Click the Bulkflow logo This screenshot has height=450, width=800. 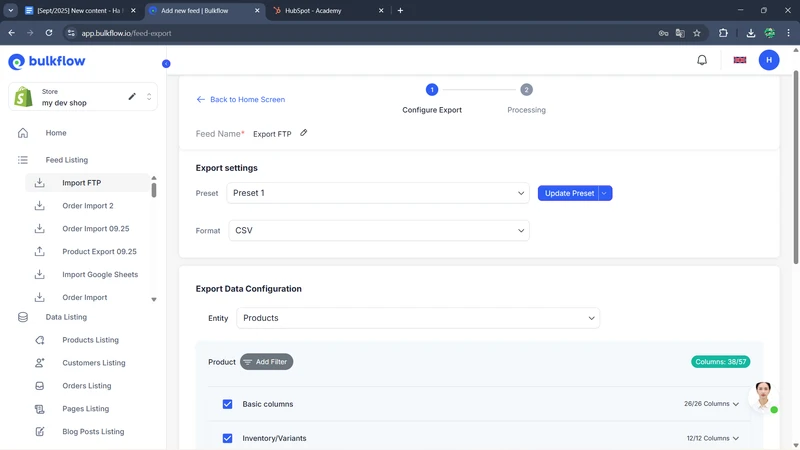tap(47, 62)
